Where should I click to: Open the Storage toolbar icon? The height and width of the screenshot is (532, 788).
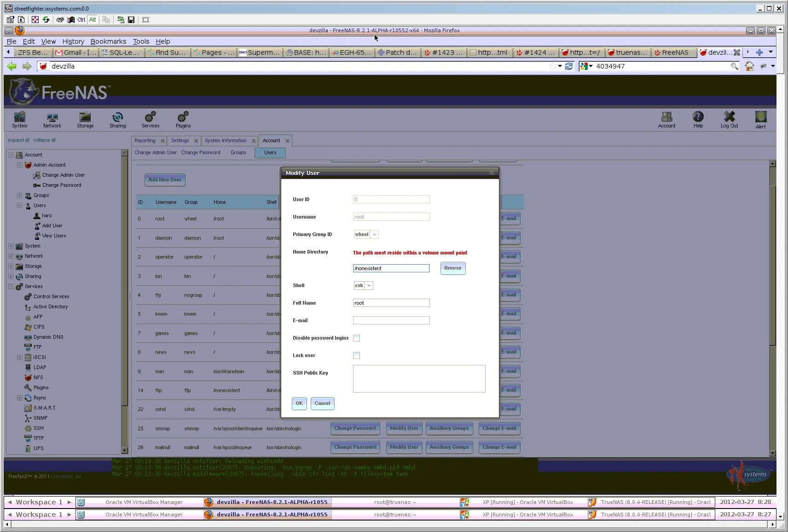[x=85, y=120]
